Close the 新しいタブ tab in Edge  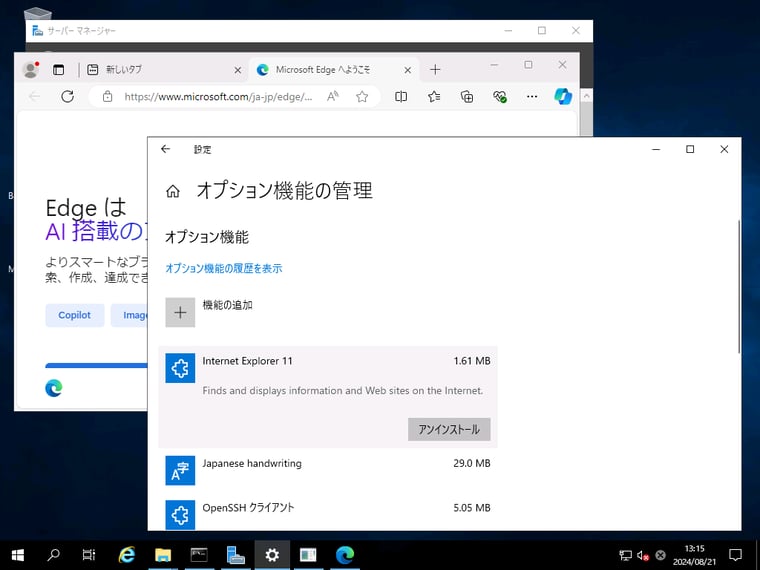[x=238, y=70]
